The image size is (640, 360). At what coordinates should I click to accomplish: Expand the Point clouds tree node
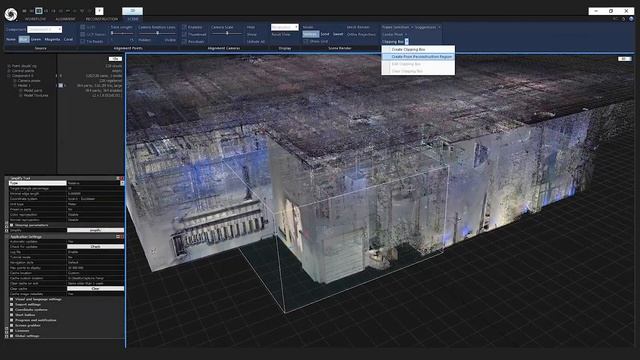click(x=9, y=66)
